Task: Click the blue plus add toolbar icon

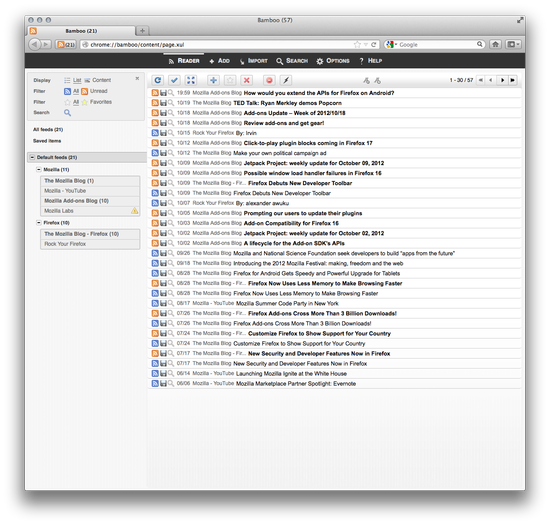Action: point(213,80)
